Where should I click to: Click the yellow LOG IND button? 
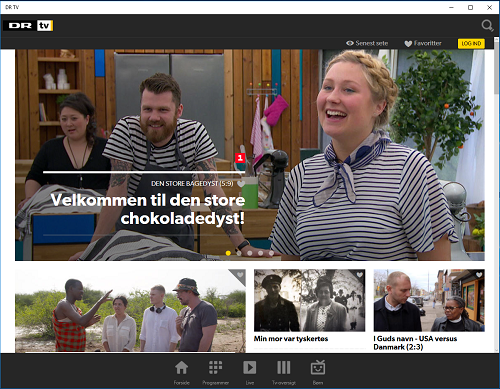pyautogui.click(x=471, y=43)
